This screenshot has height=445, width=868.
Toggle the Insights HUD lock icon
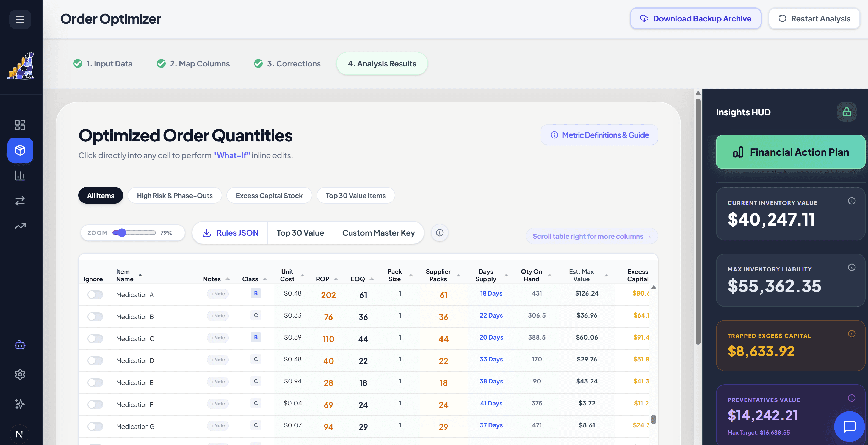[847, 112]
